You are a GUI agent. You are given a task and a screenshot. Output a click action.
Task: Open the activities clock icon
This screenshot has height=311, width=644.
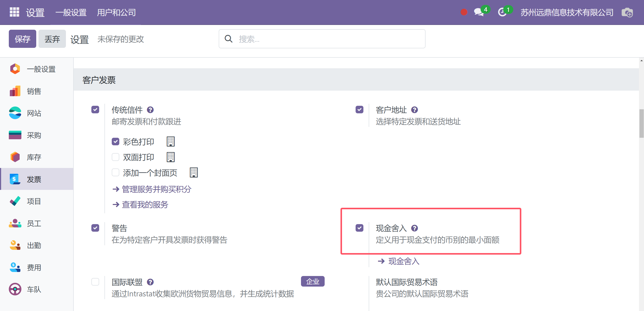[502, 12]
